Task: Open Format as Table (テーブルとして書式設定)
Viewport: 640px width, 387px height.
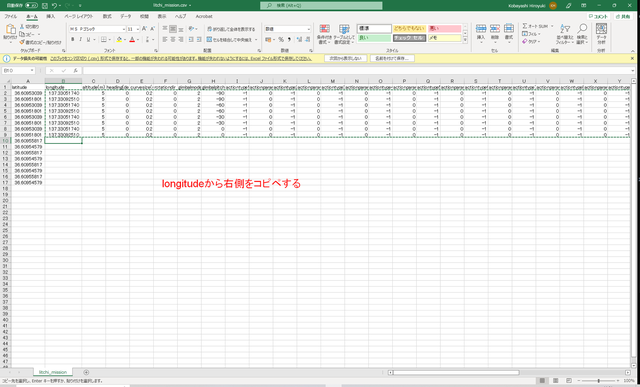Action: click(344, 34)
